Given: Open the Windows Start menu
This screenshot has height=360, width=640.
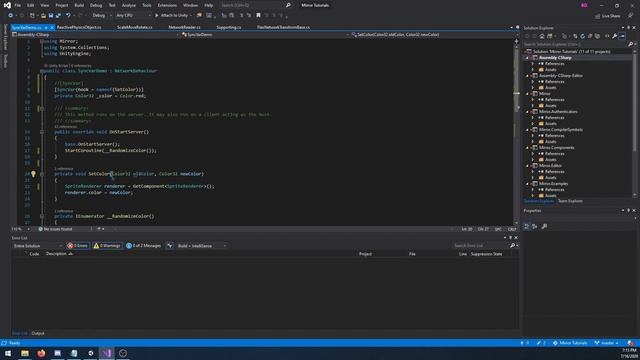Looking at the screenshot, I should (x=8, y=353).
